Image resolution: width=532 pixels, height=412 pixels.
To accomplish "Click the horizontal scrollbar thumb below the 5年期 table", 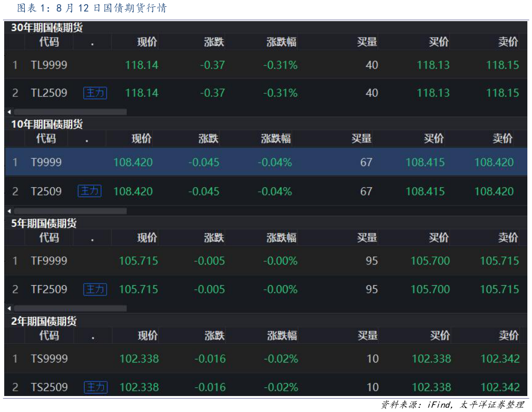I will coord(70,308).
